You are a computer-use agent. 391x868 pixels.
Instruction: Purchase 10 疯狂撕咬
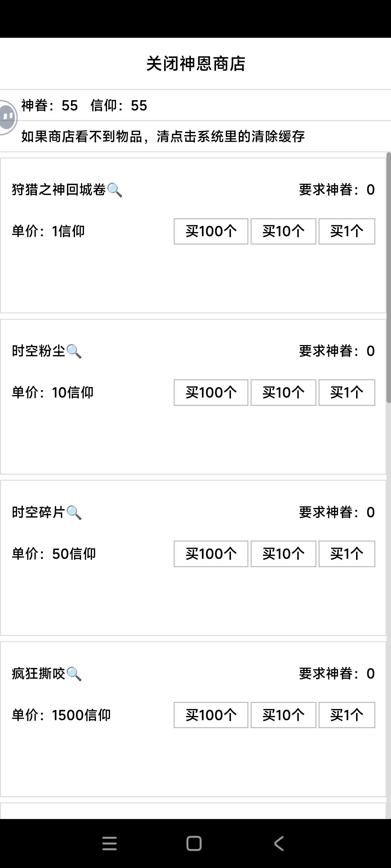click(x=283, y=715)
